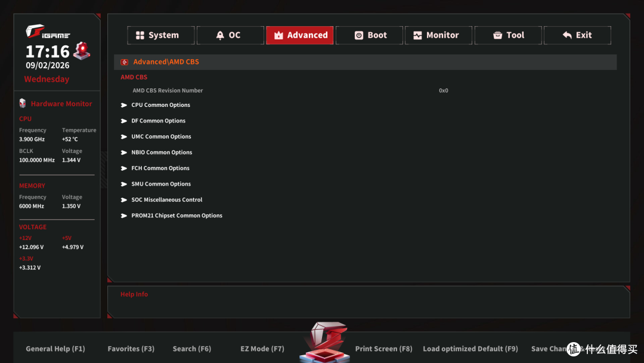Click the grid icon on the System tab

140,35
